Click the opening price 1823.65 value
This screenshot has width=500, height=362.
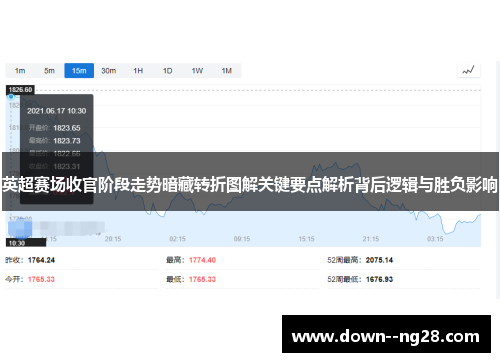click(x=67, y=128)
